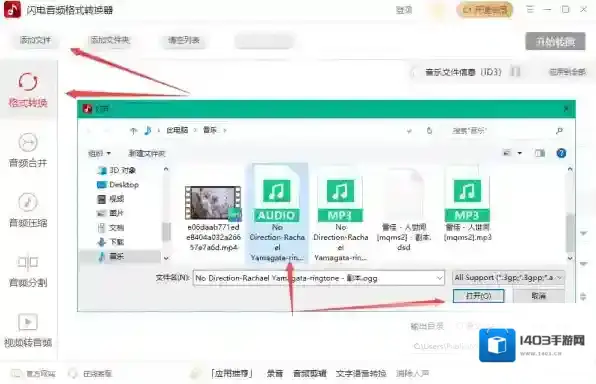Select 3D 对象 in the navigation tree
Image resolution: width=596 pixels, height=384 pixels.
click(x=117, y=170)
